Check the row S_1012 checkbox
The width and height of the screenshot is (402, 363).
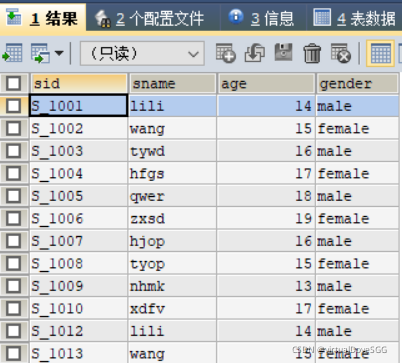14,331
